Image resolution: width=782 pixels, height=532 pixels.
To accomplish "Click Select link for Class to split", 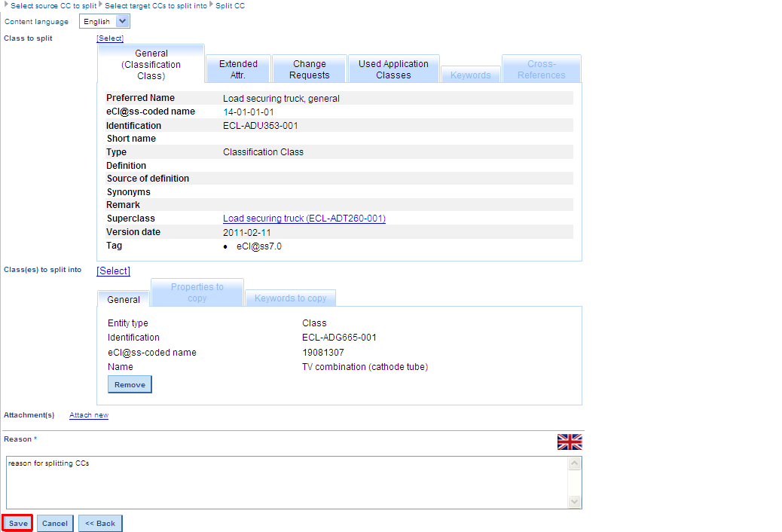I will [110, 38].
